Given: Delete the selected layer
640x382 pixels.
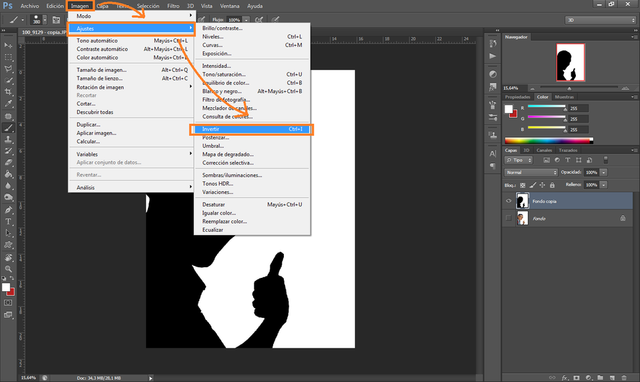Looking at the screenshot, I should (x=624, y=378).
